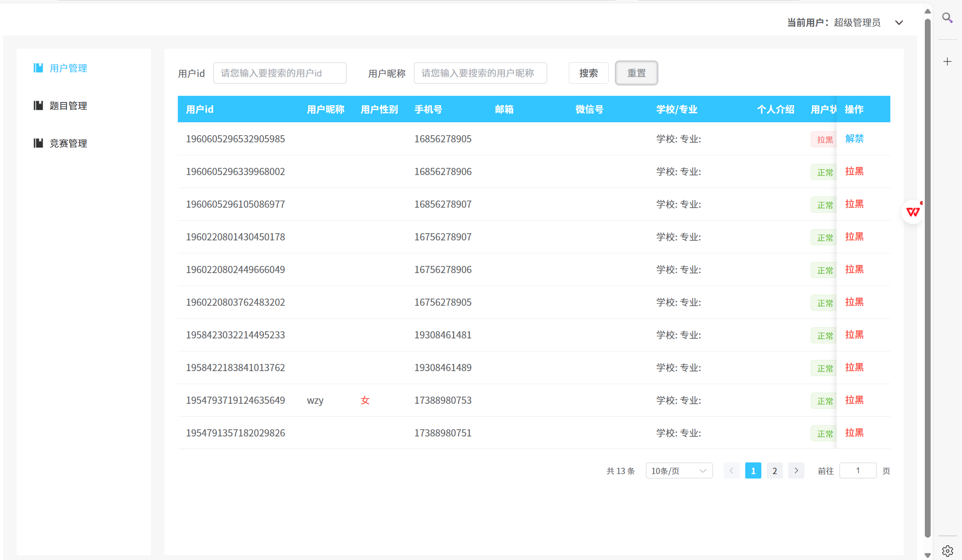Go to next page with right arrow
This screenshot has height=560, width=962.
pyautogui.click(x=796, y=470)
